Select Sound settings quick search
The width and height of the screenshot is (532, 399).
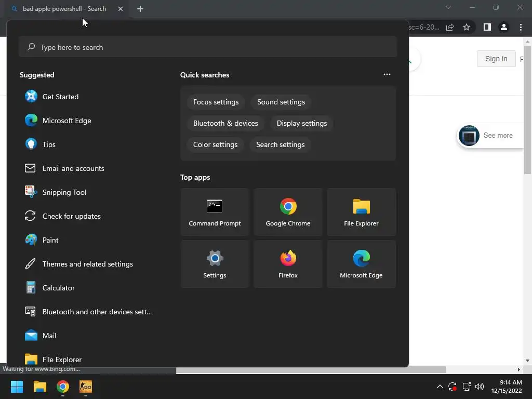point(281,102)
